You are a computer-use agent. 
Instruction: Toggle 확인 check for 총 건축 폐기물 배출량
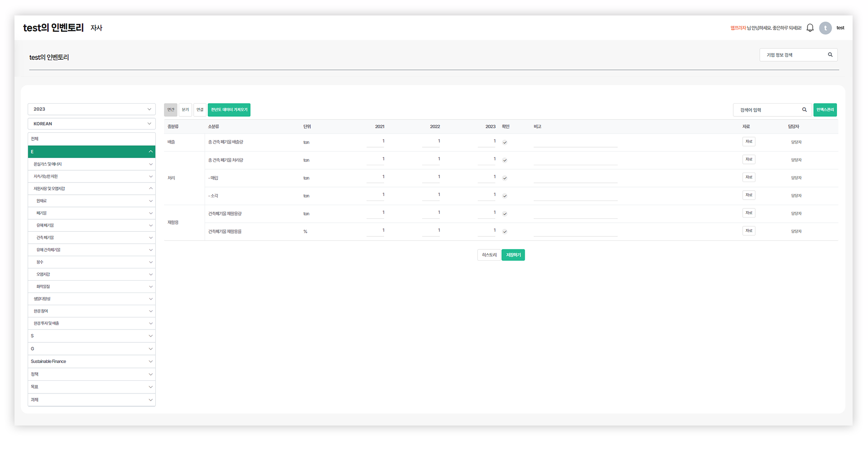pos(505,142)
